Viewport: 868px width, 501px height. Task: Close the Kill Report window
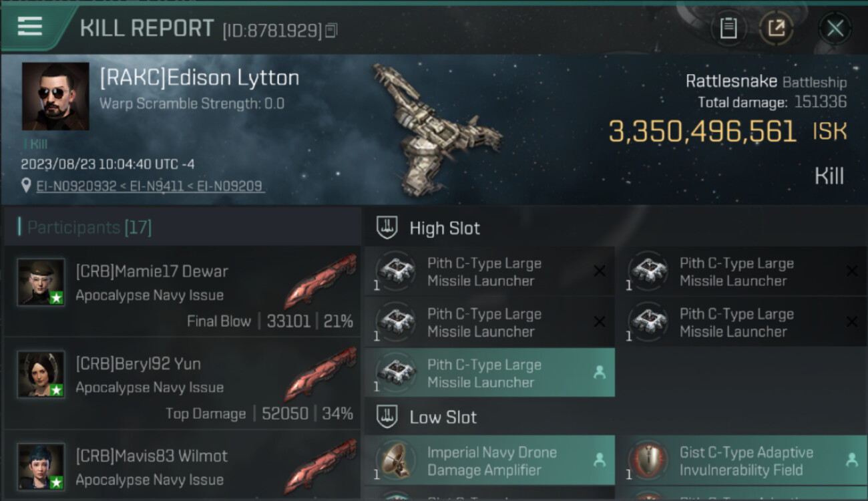pos(835,29)
